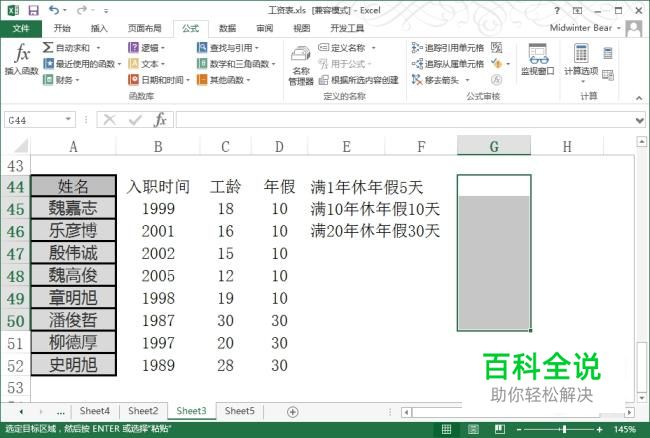Image resolution: width=650 pixels, height=438 pixels.
Task: Click zoom out minus button
Action: [519, 429]
